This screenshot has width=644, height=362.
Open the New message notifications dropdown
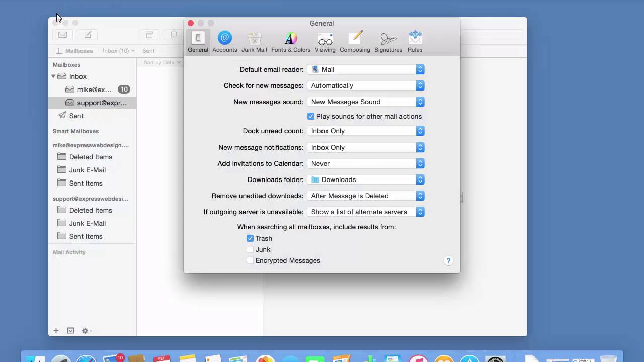click(x=366, y=147)
